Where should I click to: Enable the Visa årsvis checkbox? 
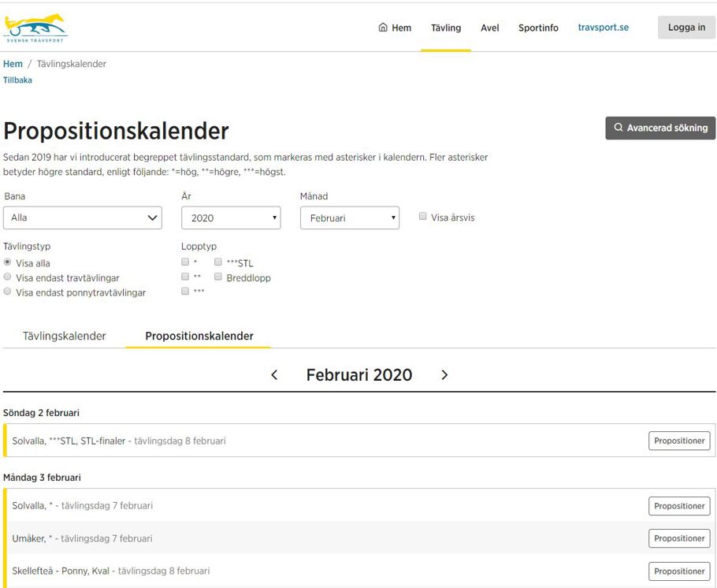(x=423, y=217)
